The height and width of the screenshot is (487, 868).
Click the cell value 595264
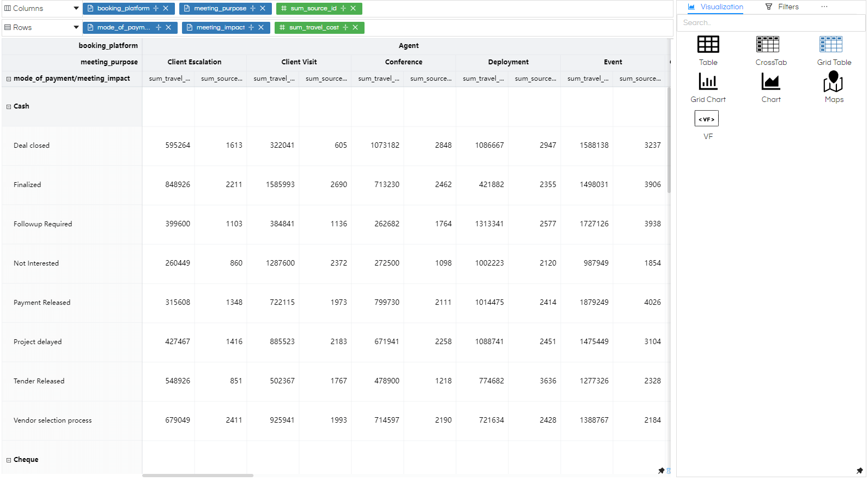coord(178,146)
